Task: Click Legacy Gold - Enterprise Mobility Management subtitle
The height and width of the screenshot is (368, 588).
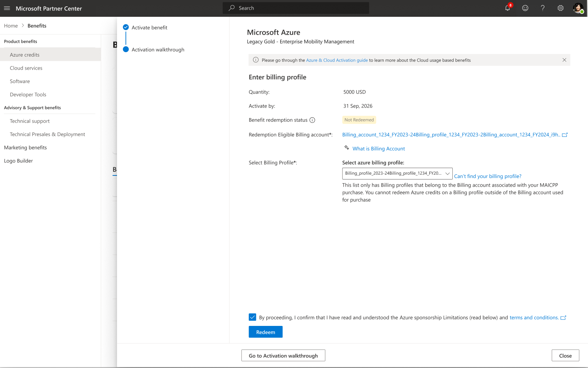Action: 301,42
